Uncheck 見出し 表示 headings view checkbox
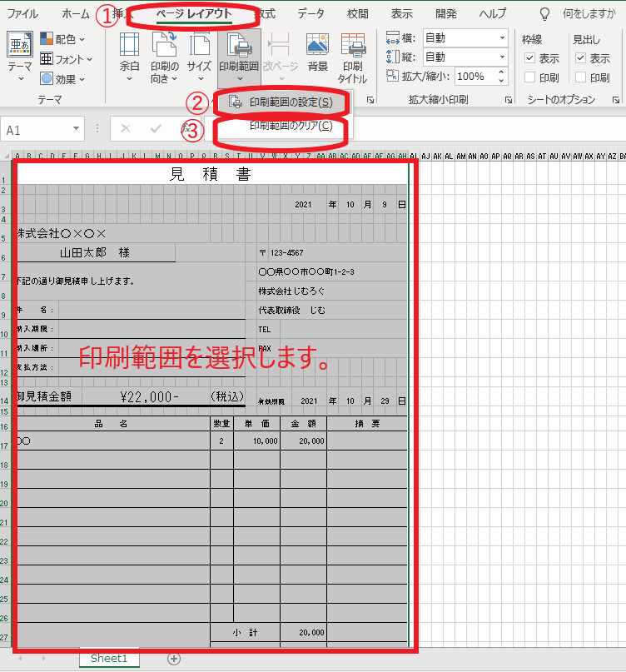Image resolution: width=626 pixels, height=672 pixels. coord(580,57)
